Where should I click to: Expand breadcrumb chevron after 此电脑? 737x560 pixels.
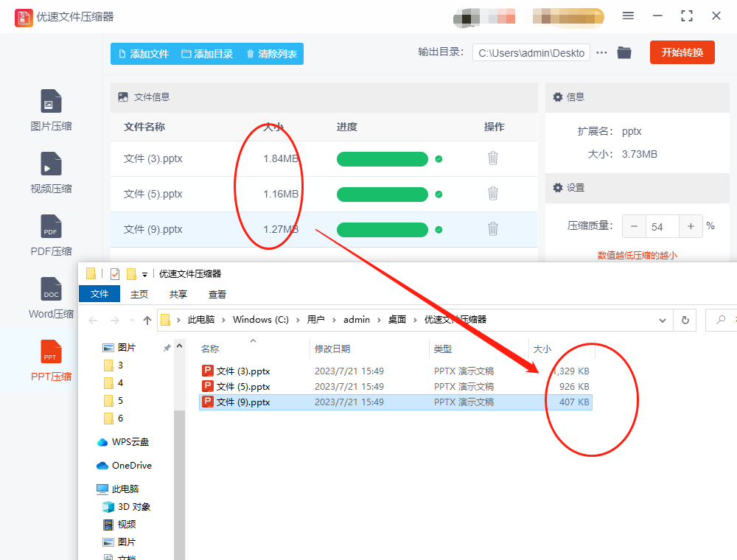[x=223, y=320]
